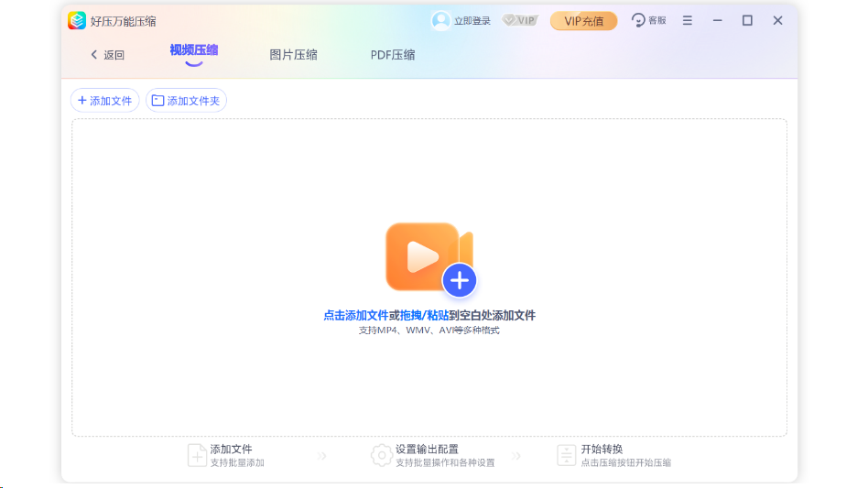This screenshot has height=488, width=868.
Task: Click the grey VIP badge icon
Action: pos(520,20)
